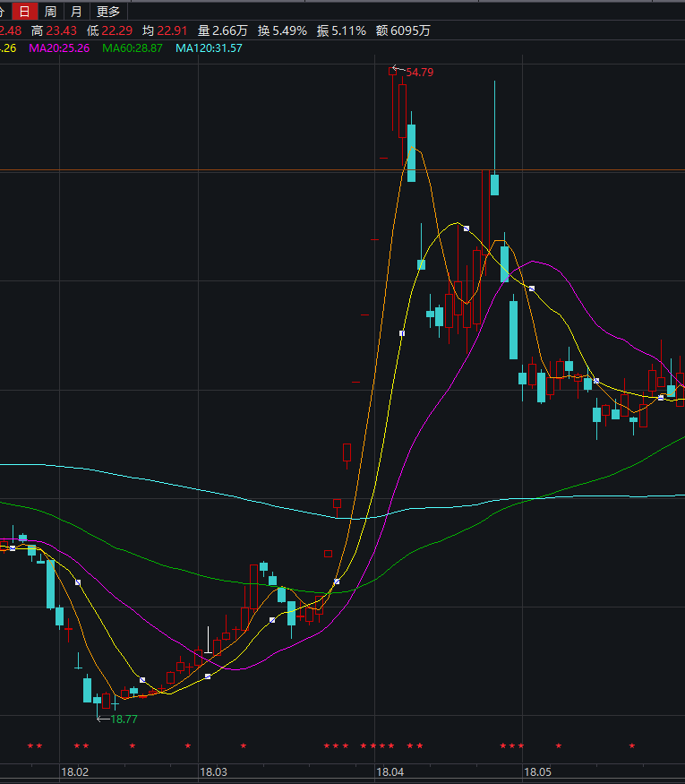Click the 54.79 peak price marker
685x784 pixels.
click(420, 73)
